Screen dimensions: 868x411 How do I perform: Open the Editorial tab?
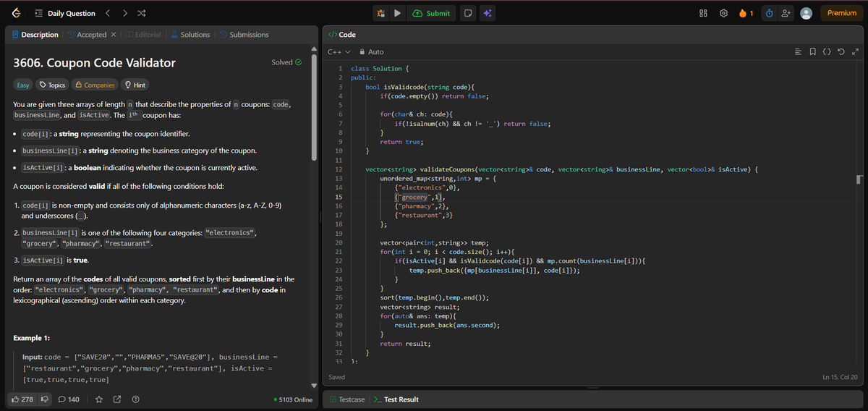[x=143, y=35]
